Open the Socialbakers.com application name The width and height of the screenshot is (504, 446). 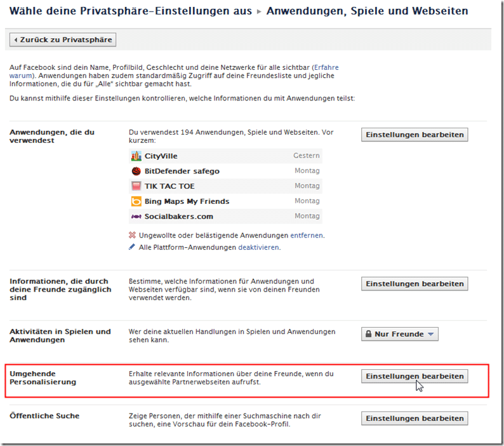pos(179,217)
